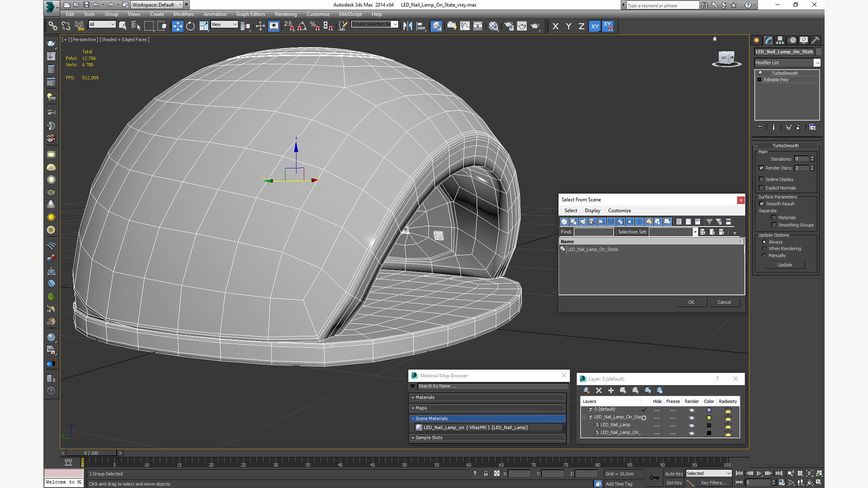Click Add Selected Objects plus icon in Layer dialog
This screenshot has width=868, height=488.
[611, 390]
